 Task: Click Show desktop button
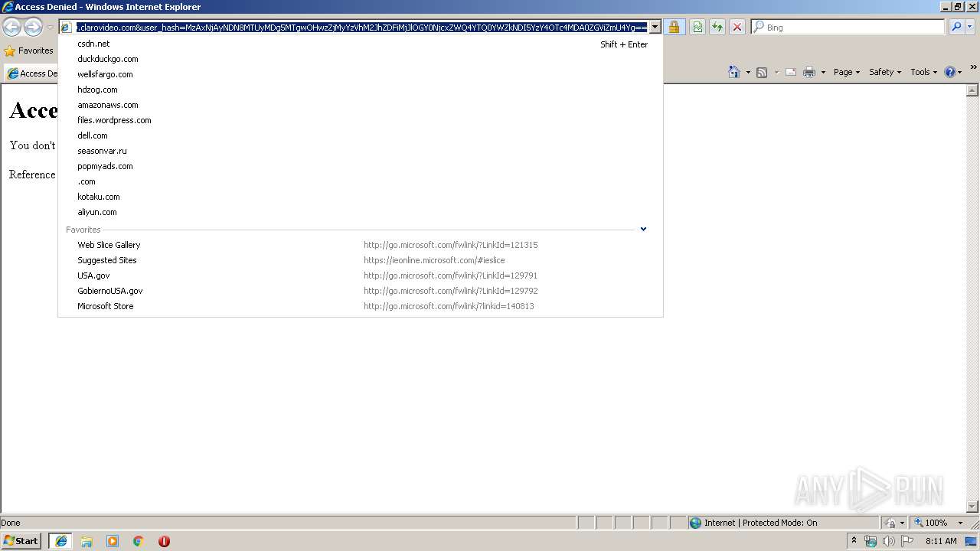[972, 541]
